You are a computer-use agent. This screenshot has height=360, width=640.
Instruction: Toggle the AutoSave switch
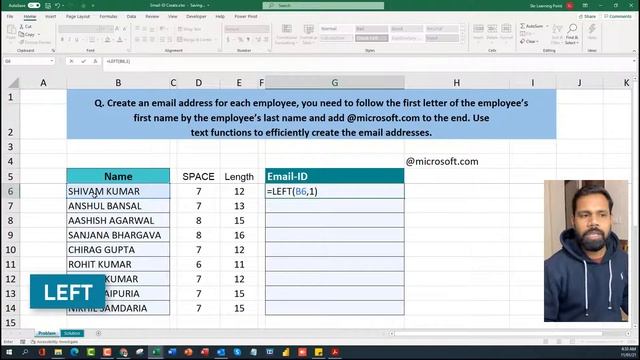click(34, 6)
